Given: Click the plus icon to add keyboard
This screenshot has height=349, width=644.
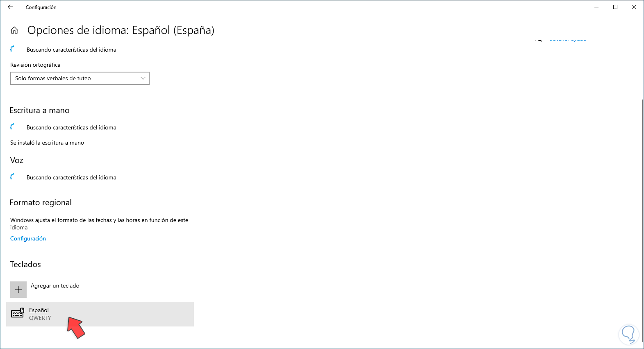Looking at the screenshot, I should [x=18, y=290].
